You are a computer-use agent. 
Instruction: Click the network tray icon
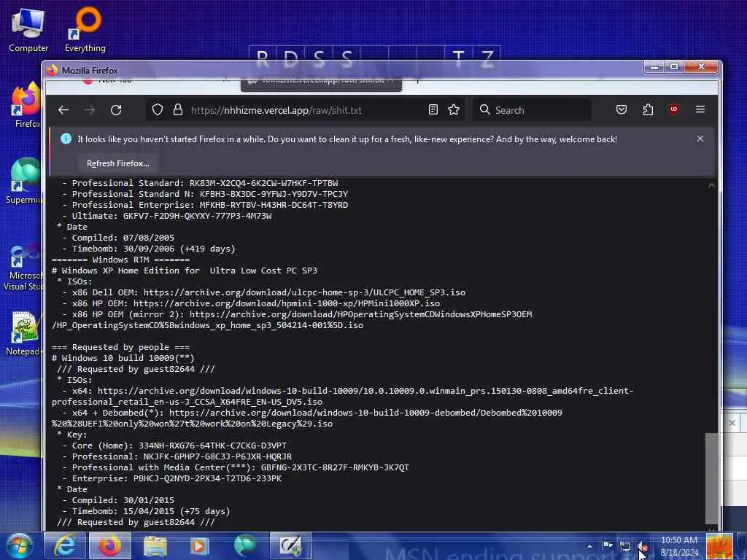click(x=625, y=546)
